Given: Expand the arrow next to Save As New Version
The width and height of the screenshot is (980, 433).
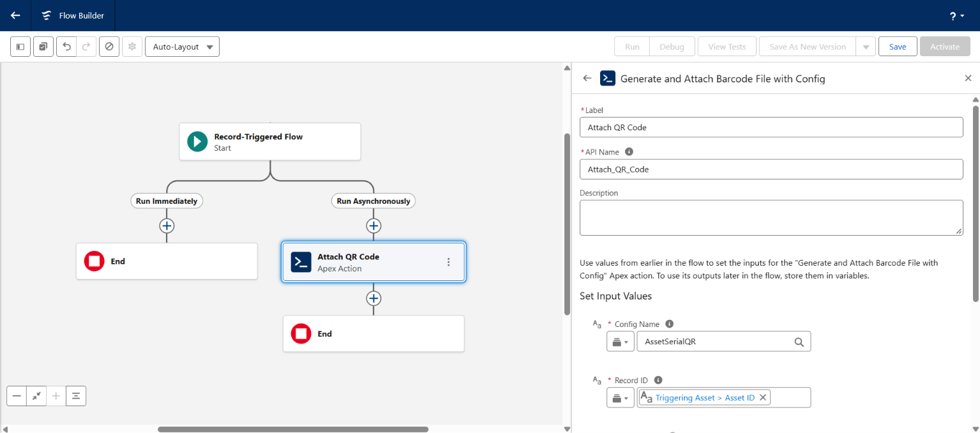Looking at the screenshot, I should coord(866,47).
